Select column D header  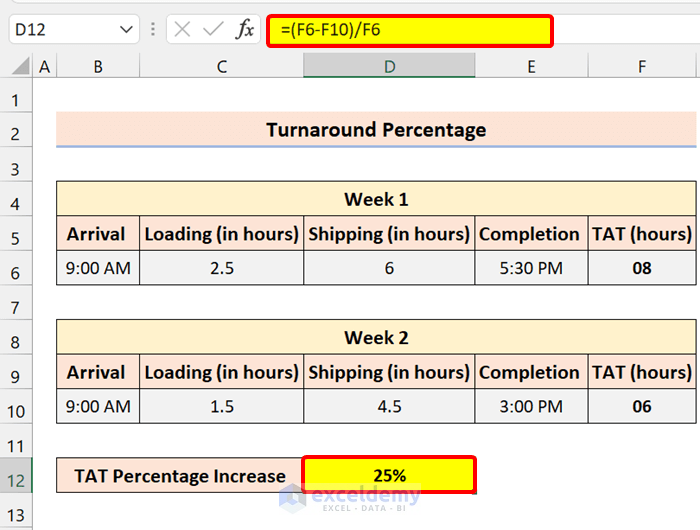pyautogui.click(x=389, y=67)
